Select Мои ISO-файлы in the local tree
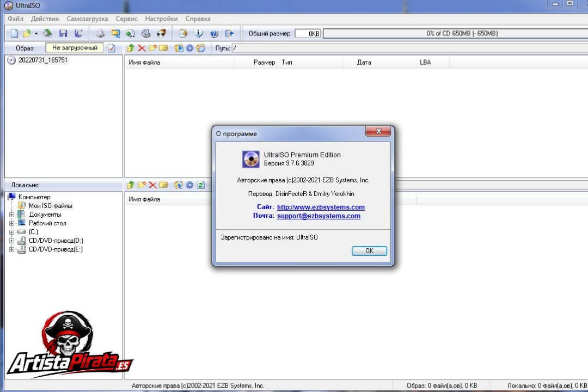 click(x=51, y=206)
